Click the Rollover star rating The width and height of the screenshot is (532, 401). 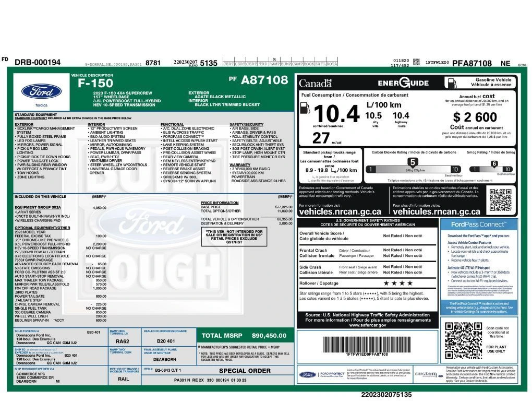click(x=398, y=283)
